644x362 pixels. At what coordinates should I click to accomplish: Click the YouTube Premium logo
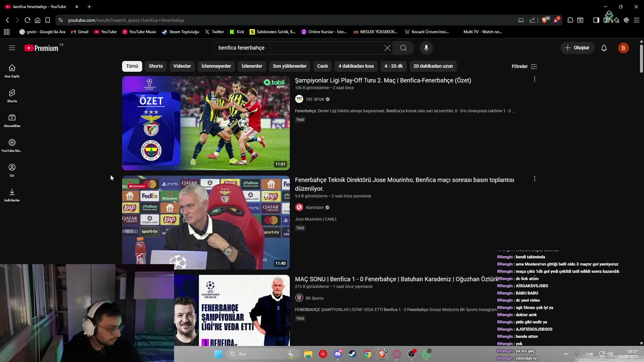click(x=41, y=48)
